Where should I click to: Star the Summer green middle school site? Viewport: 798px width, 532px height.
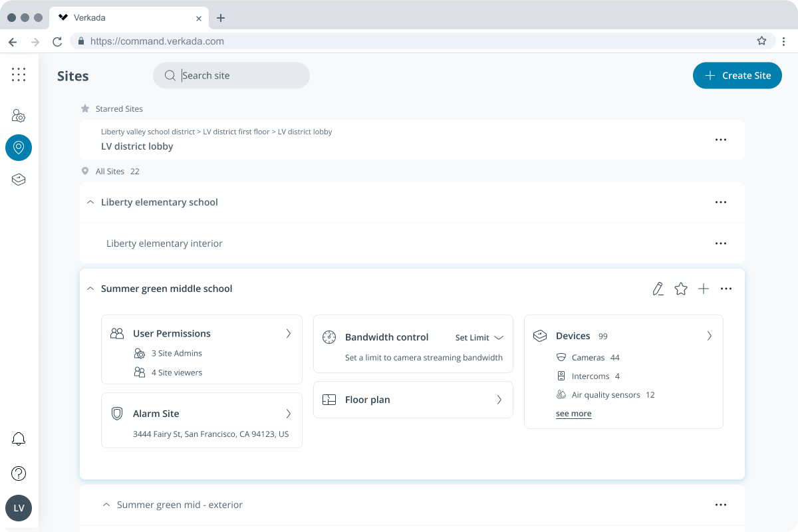pyautogui.click(x=681, y=289)
